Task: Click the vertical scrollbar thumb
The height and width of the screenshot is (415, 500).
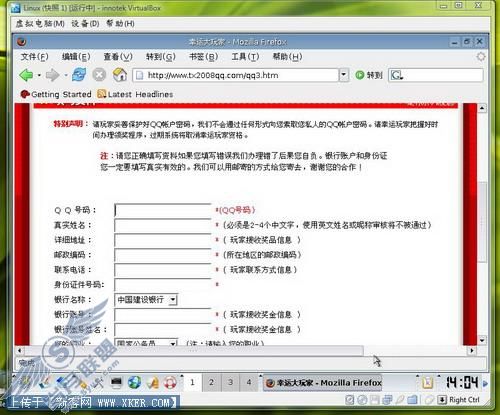Action: tap(482, 222)
